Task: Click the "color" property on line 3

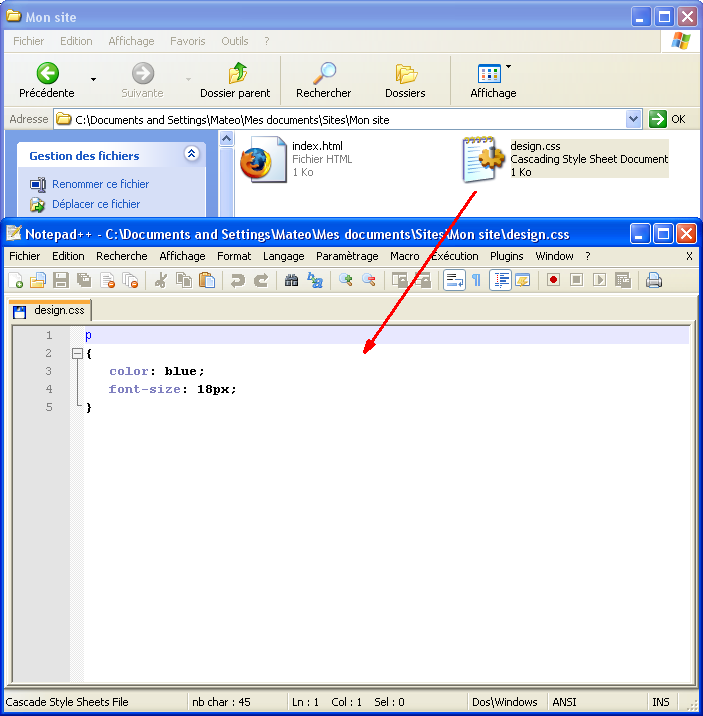Action: [x=129, y=371]
